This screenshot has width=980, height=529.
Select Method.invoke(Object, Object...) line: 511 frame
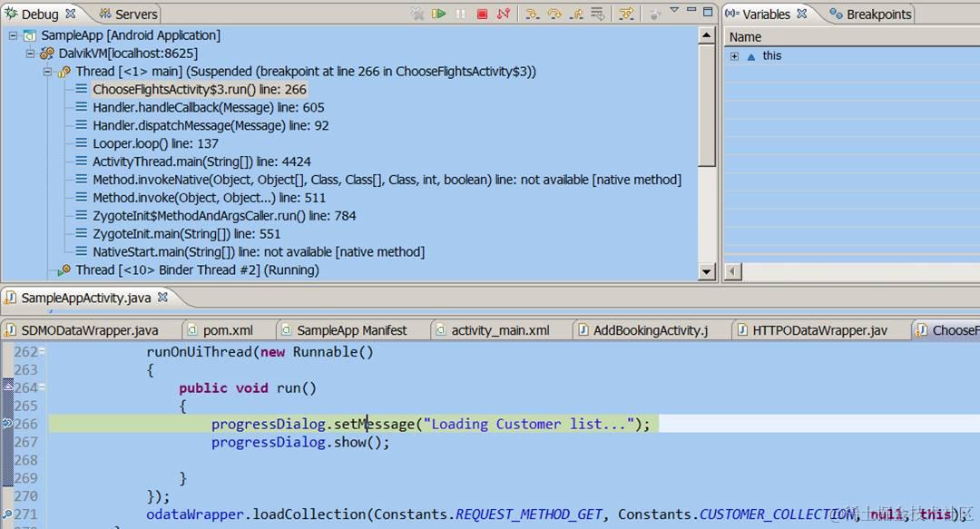click(210, 198)
